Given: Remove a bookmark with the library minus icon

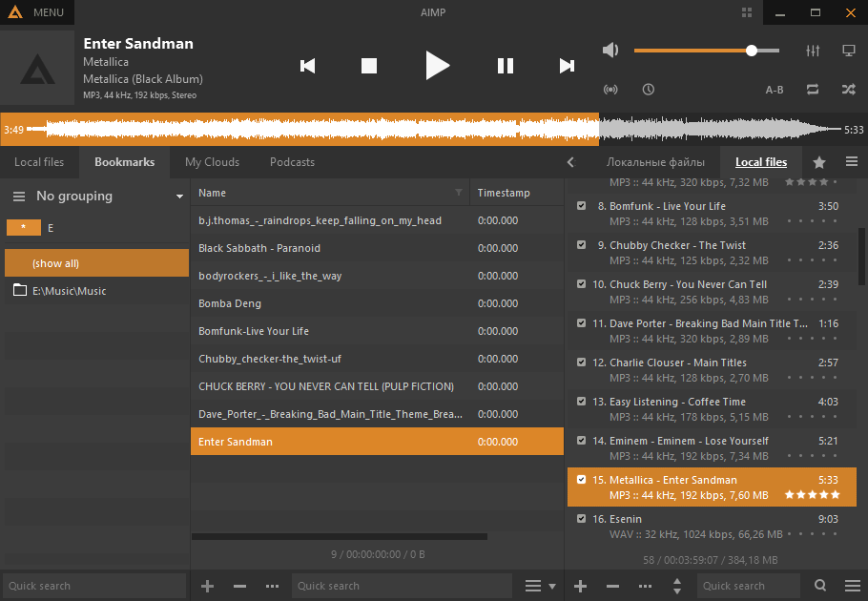Looking at the screenshot, I should pos(239,586).
